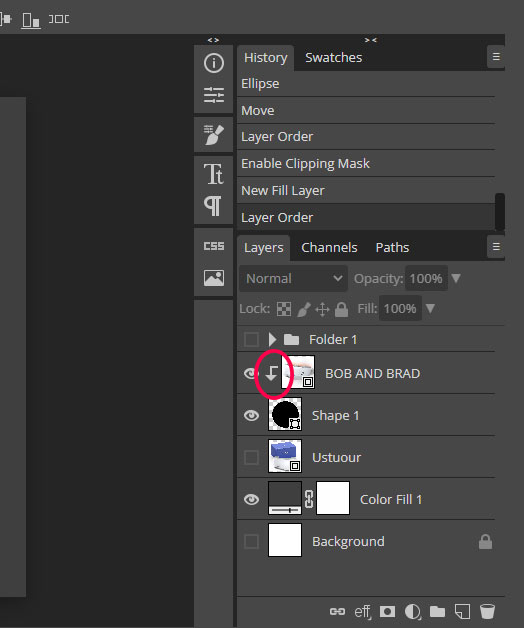Open the Info panel icon

(x=214, y=63)
